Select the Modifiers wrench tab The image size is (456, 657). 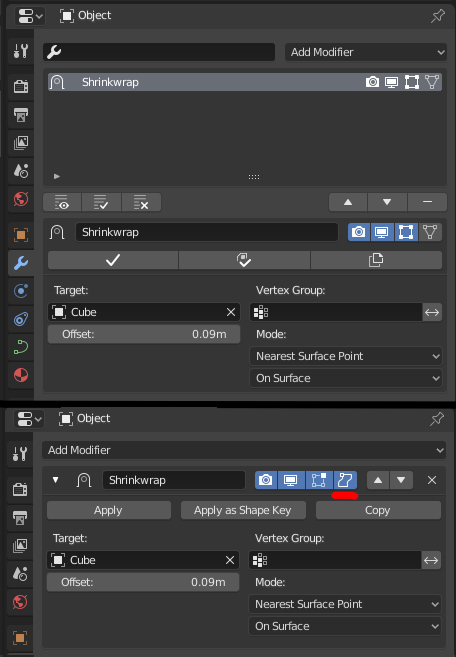(21, 263)
